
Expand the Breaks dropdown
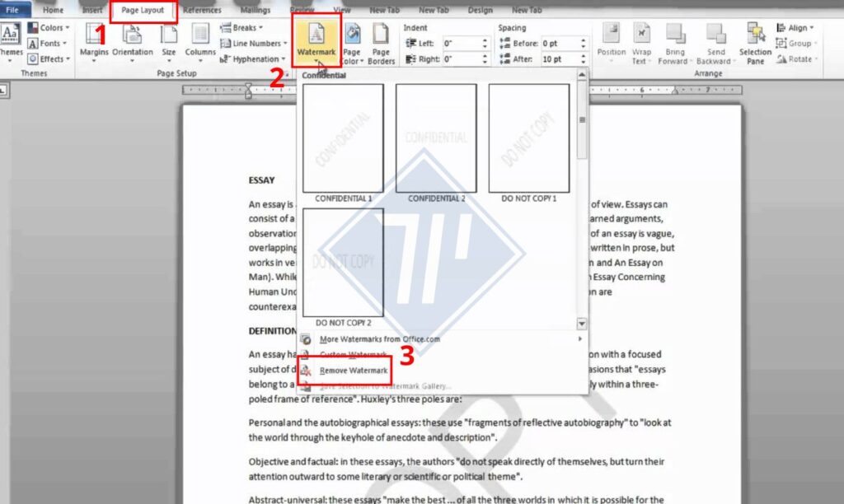(x=241, y=27)
